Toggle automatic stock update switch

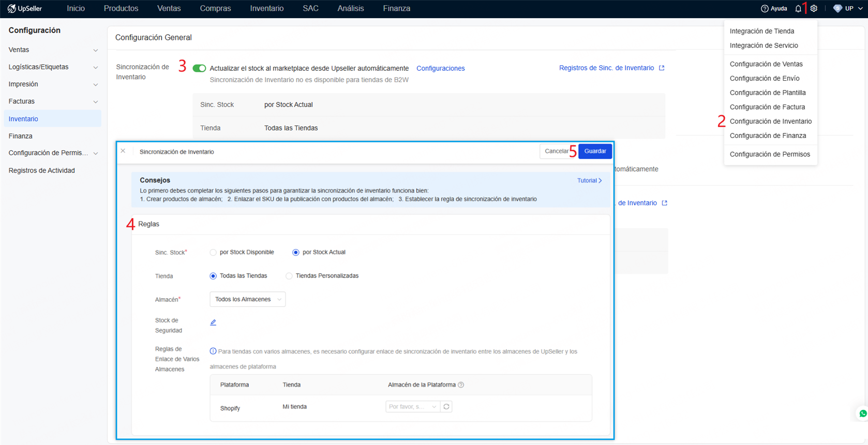point(199,68)
